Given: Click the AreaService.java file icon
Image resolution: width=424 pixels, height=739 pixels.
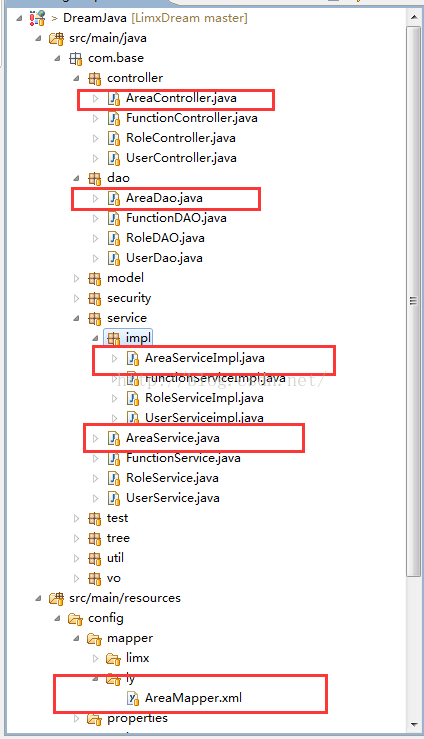Looking at the screenshot, I should pos(114,438).
